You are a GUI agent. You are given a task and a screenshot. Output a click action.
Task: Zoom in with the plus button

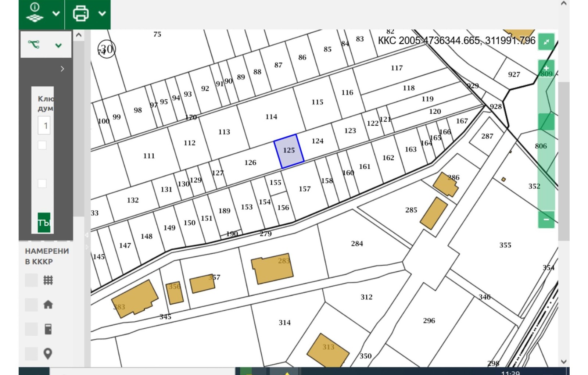pyautogui.click(x=546, y=68)
